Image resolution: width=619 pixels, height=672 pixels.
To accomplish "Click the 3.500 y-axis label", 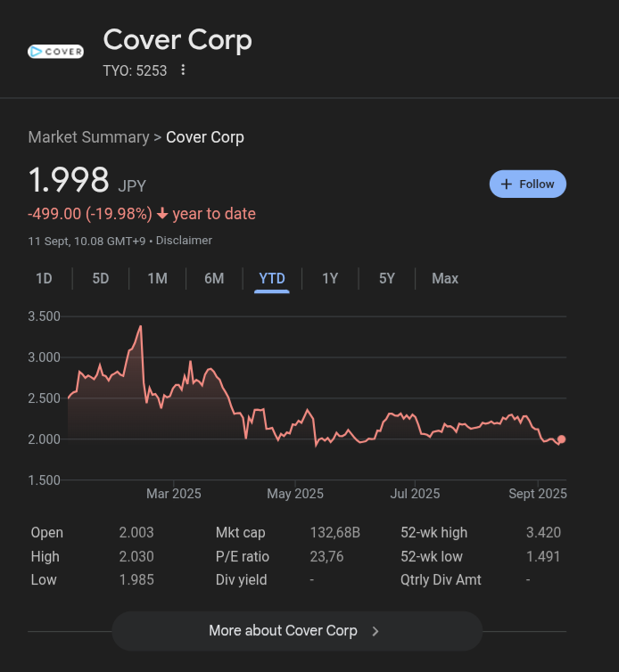I will pos(44,316).
